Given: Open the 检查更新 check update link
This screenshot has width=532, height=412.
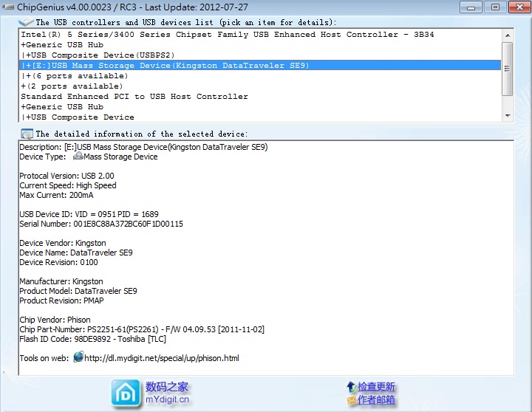Looking at the screenshot, I should point(376,387).
